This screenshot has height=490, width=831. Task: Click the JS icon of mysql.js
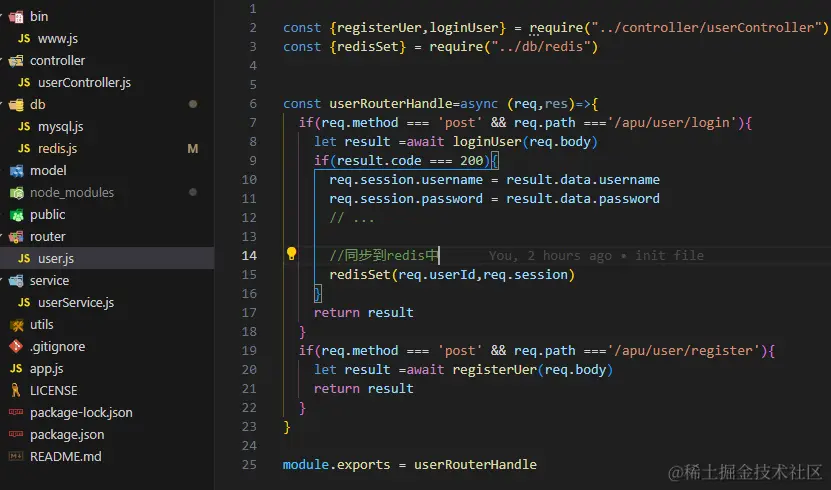click(x=24, y=127)
